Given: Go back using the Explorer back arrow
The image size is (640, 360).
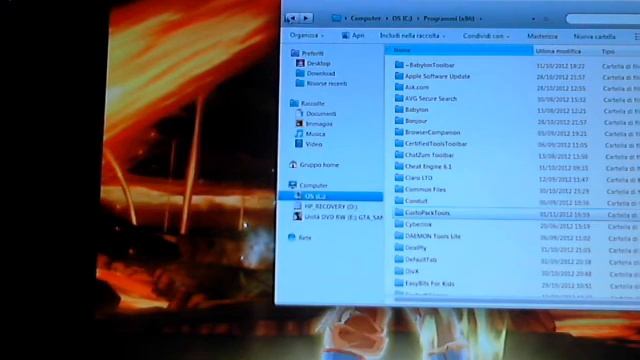Looking at the screenshot, I should pos(293,18).
